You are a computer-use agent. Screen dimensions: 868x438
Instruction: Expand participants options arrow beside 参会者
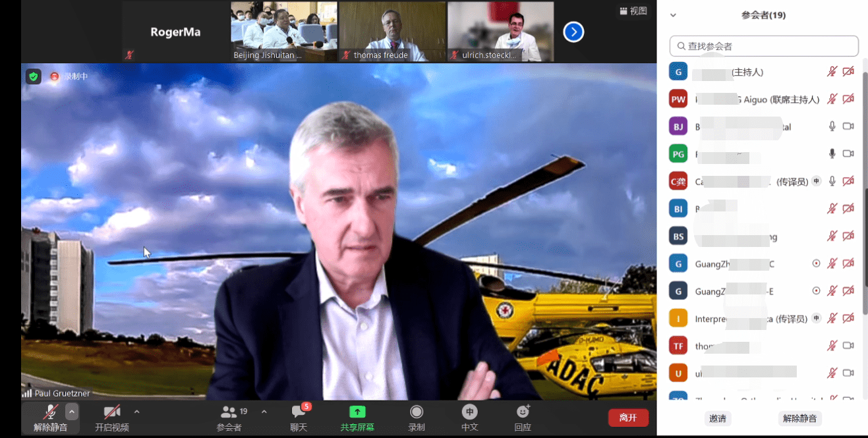(264, 412)
